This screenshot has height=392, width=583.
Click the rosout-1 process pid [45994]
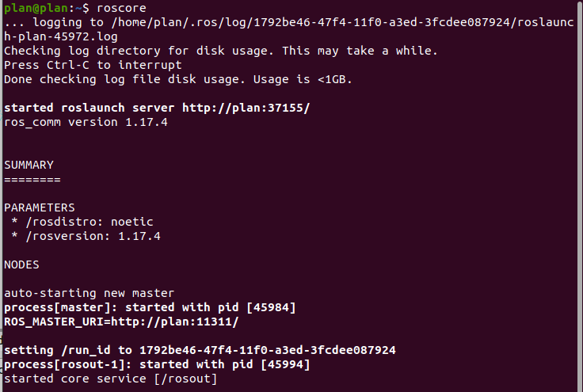(x=285, y=364)
